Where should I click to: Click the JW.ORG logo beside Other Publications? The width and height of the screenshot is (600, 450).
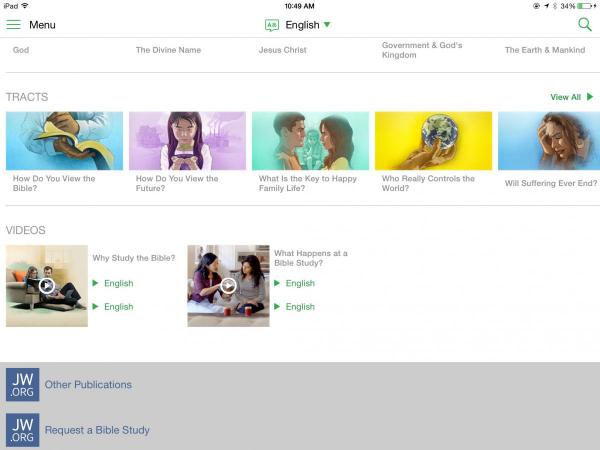pos(22,385)
